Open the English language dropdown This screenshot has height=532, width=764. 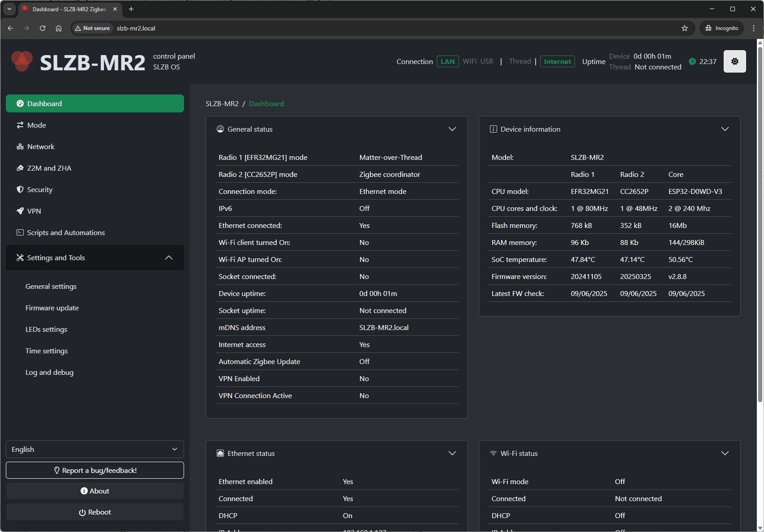[94, 449]
